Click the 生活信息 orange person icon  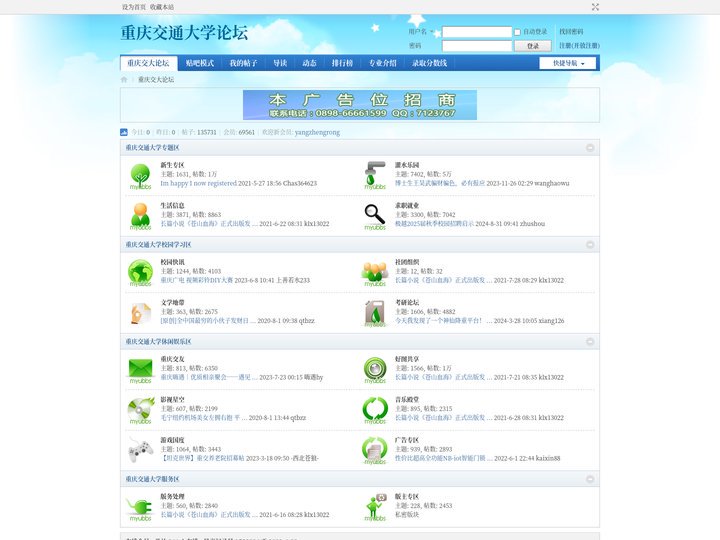[x=141, y=216]
